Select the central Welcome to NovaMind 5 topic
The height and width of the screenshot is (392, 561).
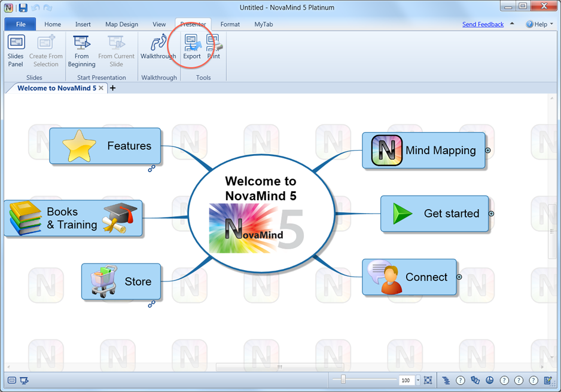point(261,215)
